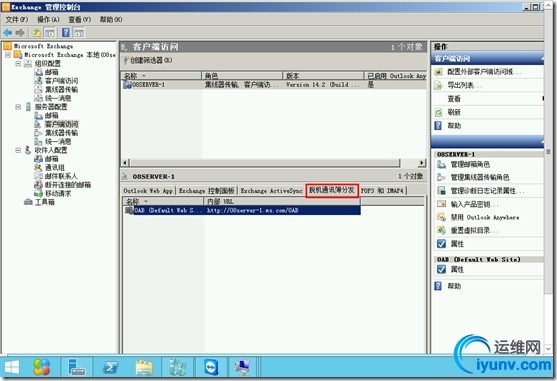Sort by 角色 column header
Image resolution: width=557 pixels, height=381 pixels.
point(242,76)
